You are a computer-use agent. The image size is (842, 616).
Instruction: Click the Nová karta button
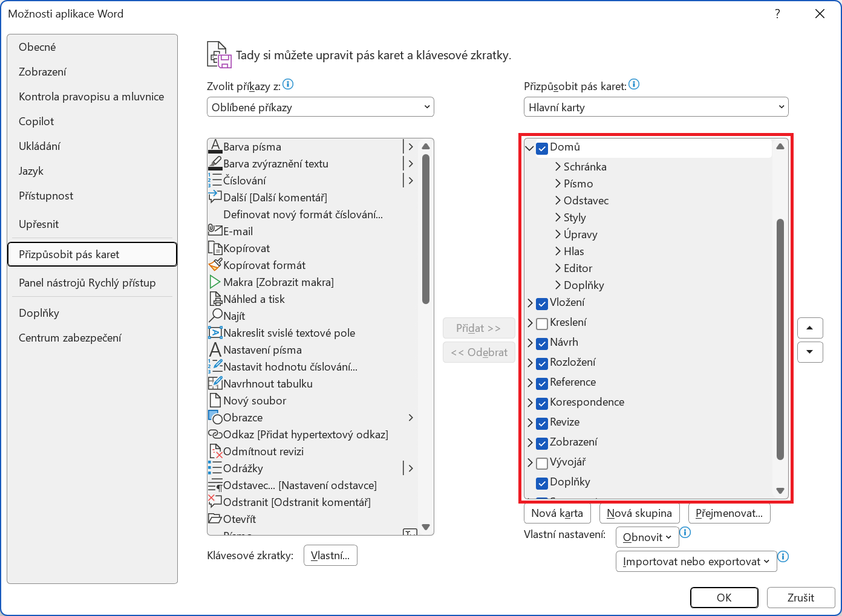pyautogui.click(x=557, y=513)
